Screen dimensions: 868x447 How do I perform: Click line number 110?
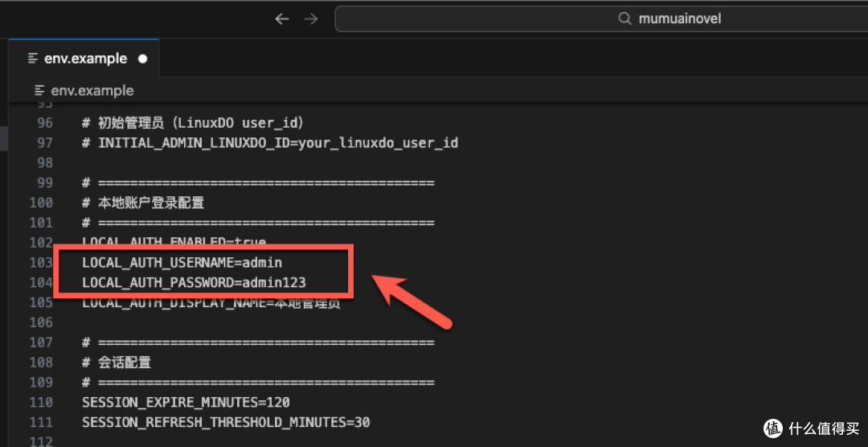coord(42,402)
